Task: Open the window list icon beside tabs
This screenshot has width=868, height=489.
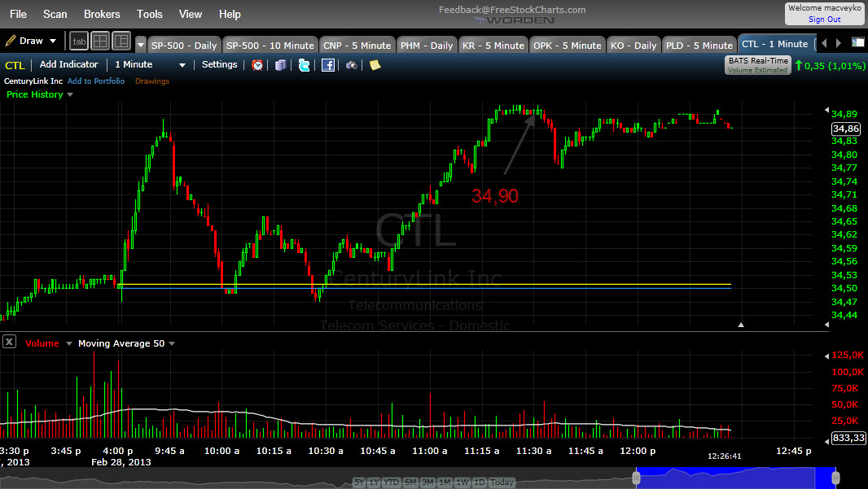Action: tap(857, 42)
